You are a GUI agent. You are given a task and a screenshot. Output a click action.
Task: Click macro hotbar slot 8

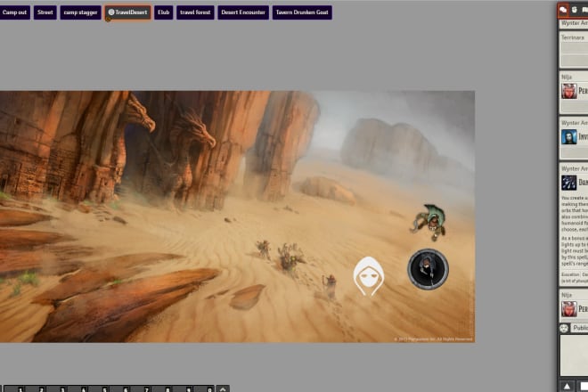[160, 388]
